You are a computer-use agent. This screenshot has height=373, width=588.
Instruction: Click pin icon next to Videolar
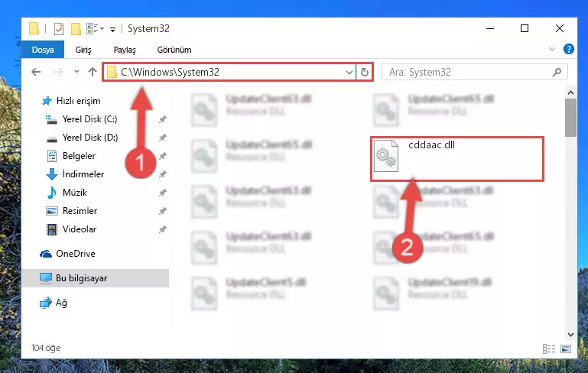tap(162, 229)
